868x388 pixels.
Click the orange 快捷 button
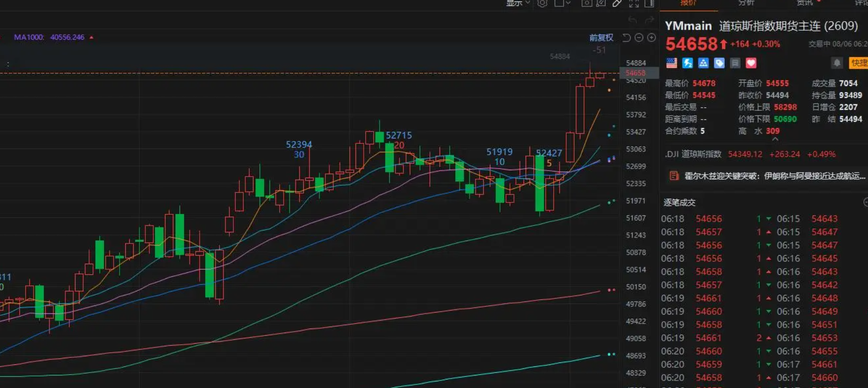pyautogui.click(x=858, y=63)
